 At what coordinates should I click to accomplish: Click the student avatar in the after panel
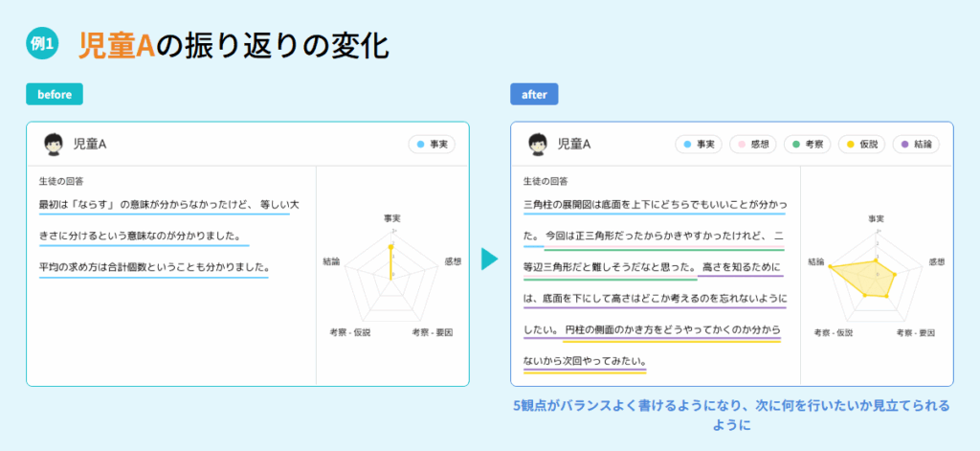[539, 145]
